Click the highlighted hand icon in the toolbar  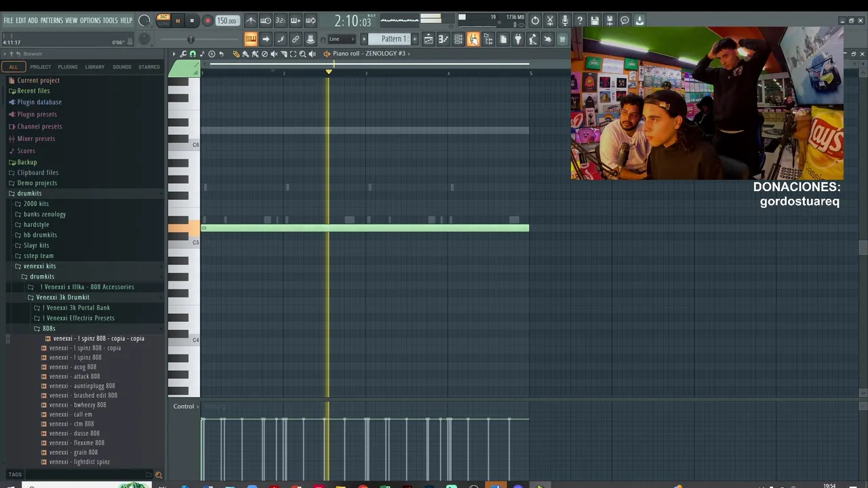click(473, 39)
